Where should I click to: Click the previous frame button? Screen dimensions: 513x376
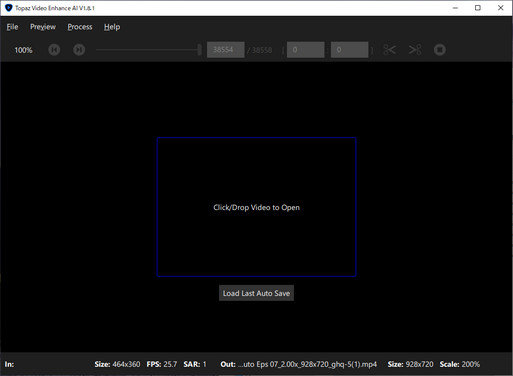click(54, 50)
